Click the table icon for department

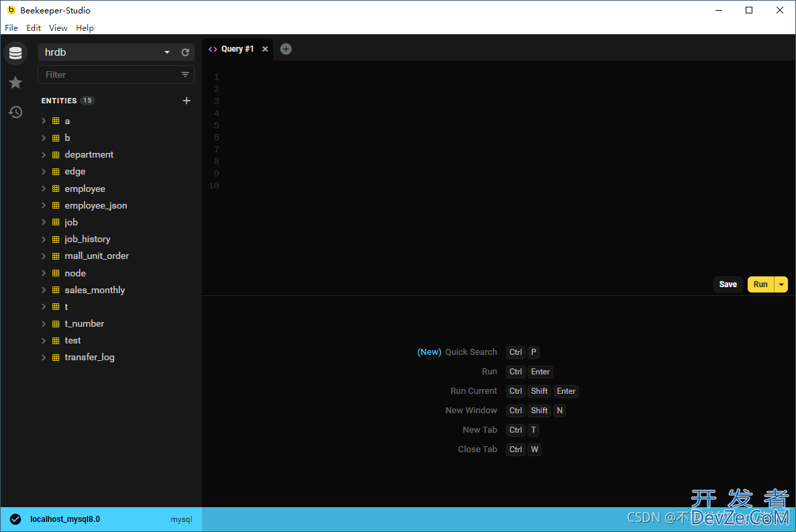point(56,154)
